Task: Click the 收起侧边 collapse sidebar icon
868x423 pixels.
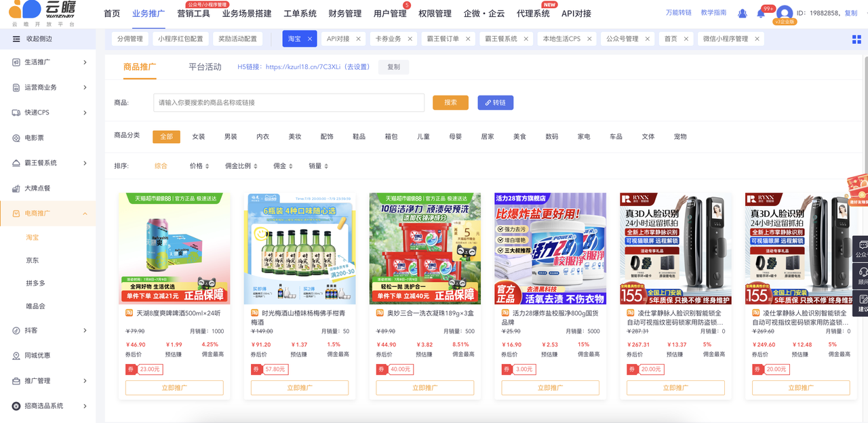Action: tap(16, 39)
